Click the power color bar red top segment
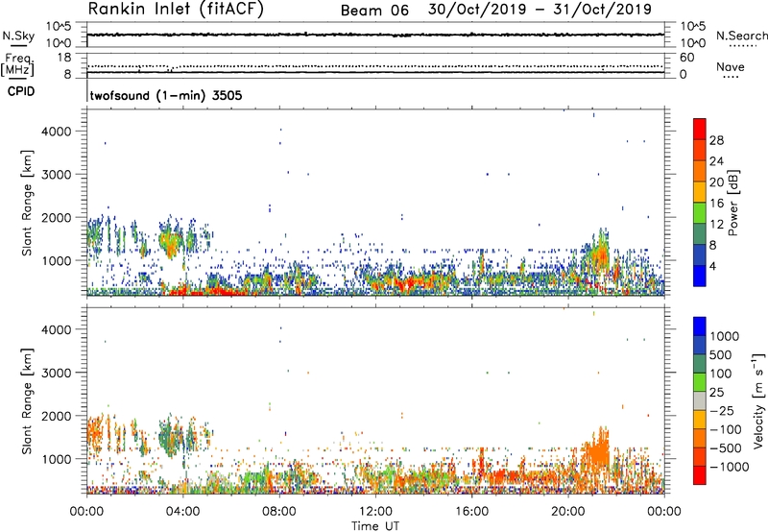This screenshot has height=532, width=768. coord(700,127)
